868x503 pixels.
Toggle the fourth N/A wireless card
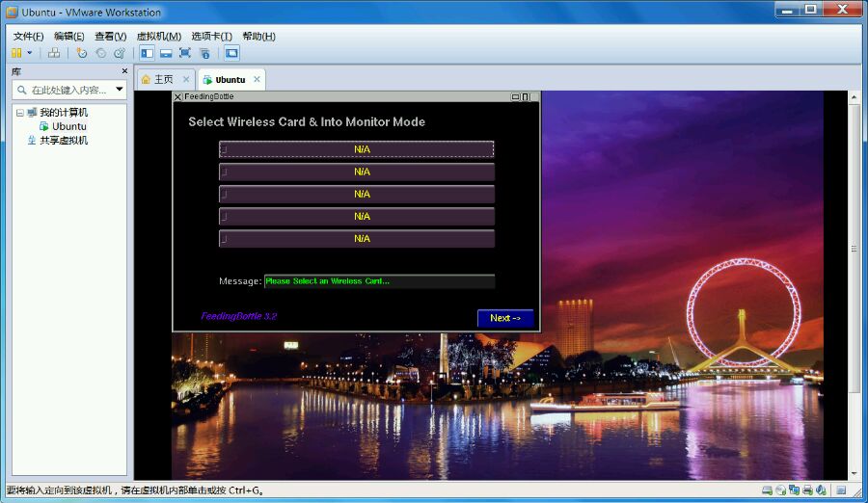(x=357, y=217)
